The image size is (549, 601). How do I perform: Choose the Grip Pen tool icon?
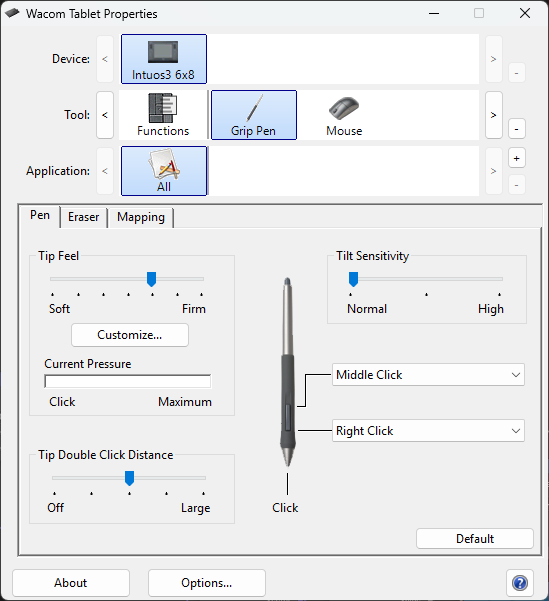(x=254, y=115)
